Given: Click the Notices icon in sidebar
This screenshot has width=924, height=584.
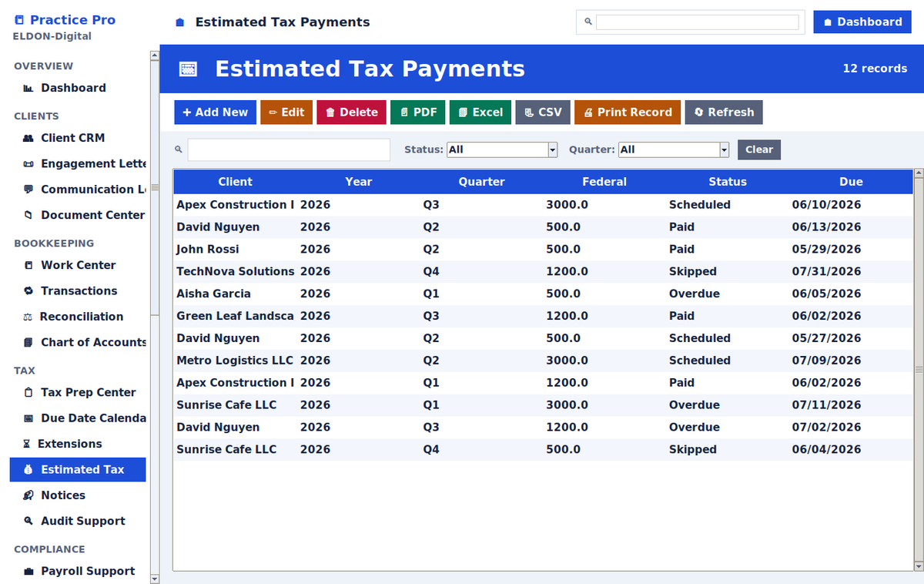Looking at the screenshot, I should tap(28, 495).
